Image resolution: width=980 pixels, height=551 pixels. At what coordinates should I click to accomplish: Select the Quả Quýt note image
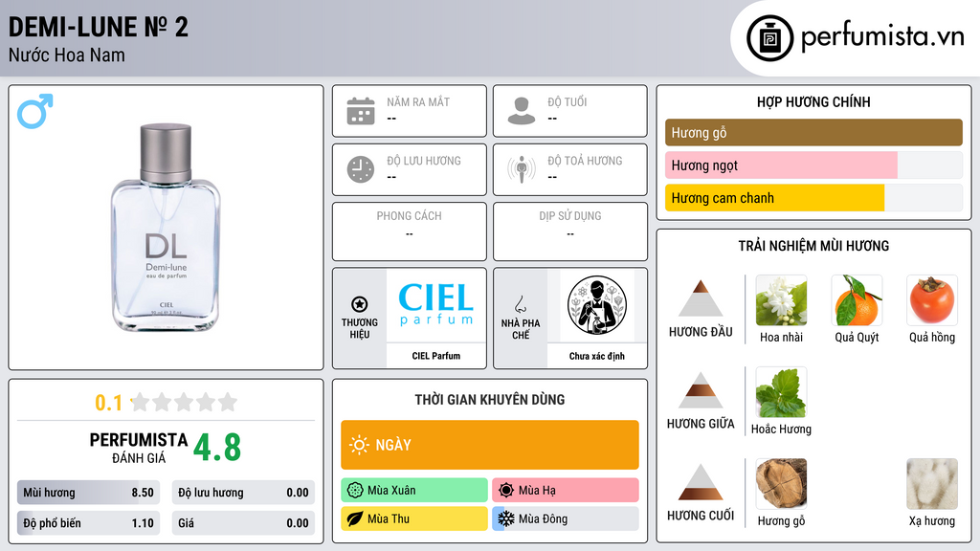tap(857, 299)
